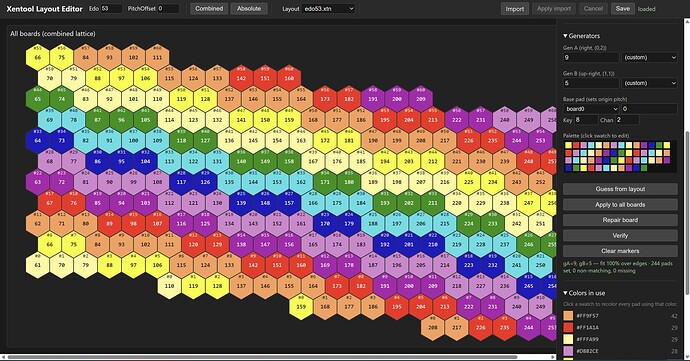Open the base pad board0 dropdown
Viewport: 690px width, 361px height.
591,109
